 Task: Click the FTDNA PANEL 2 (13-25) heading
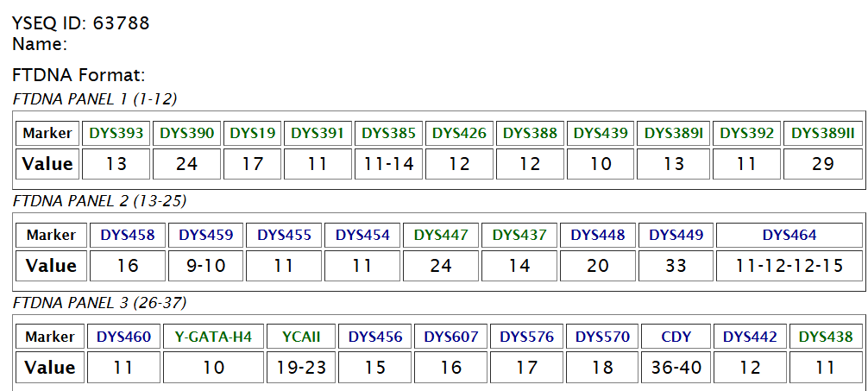[x=99, y=201]
